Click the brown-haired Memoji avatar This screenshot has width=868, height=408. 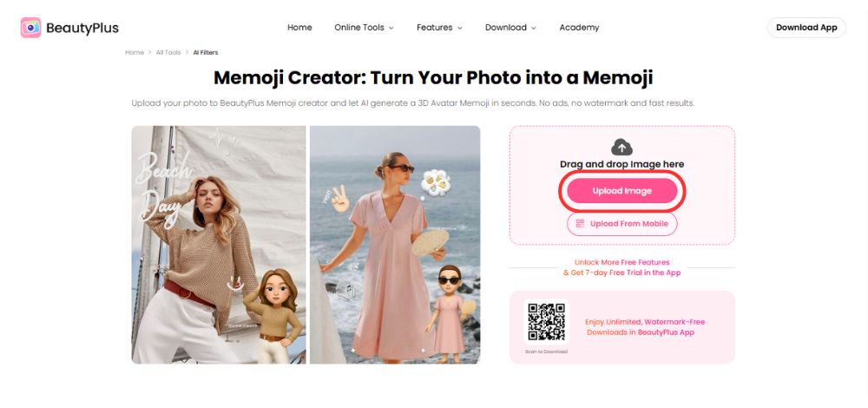click(274, 316)
